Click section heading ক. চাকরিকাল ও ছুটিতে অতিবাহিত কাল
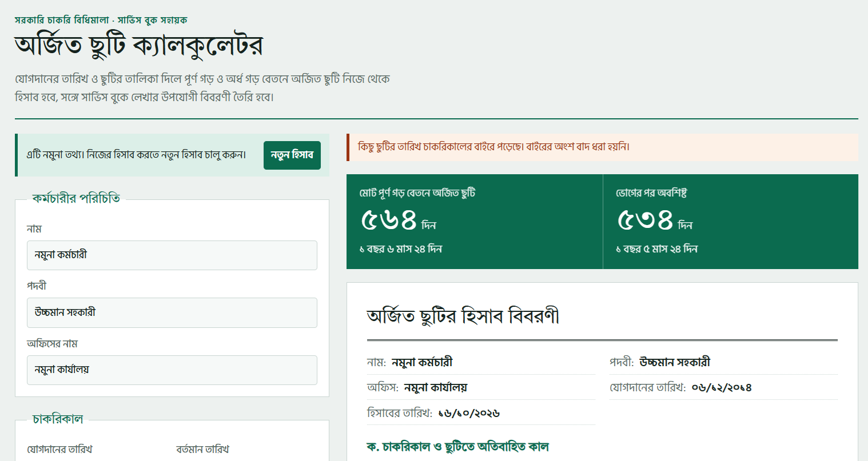Image resolution: width=868 pixels, height=461 pixels. click(458, 447)
